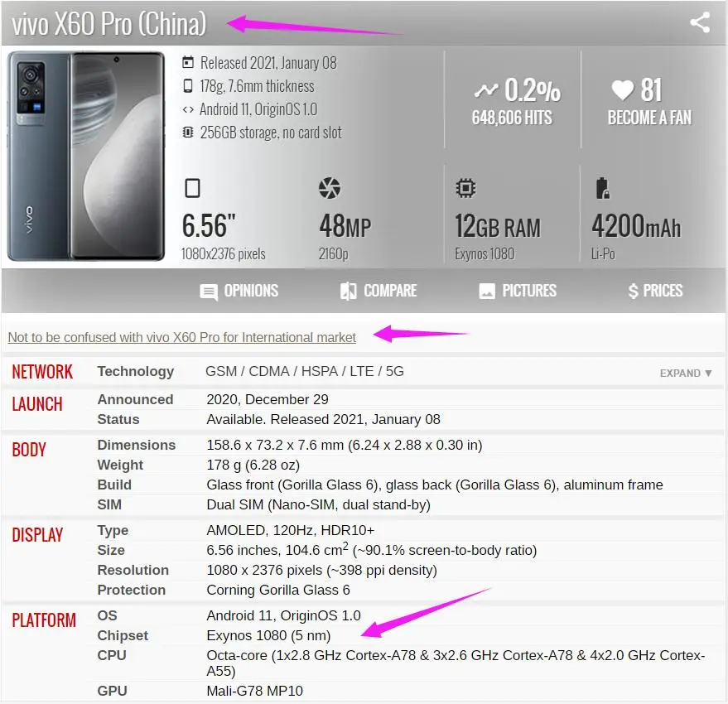Click the 'Corning Gorilla Glass 6' value
The height and width of the screenshot is (704, 728).
[278, 591]
